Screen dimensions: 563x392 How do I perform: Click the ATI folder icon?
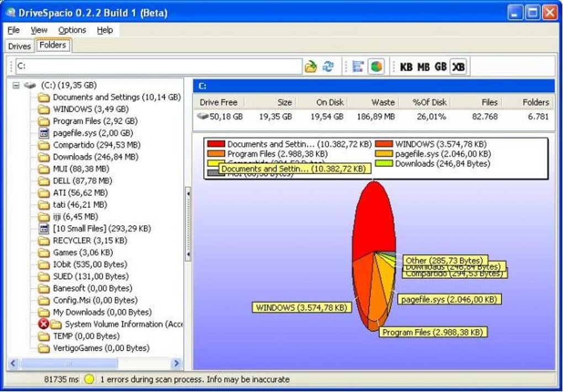coord(44,193)
